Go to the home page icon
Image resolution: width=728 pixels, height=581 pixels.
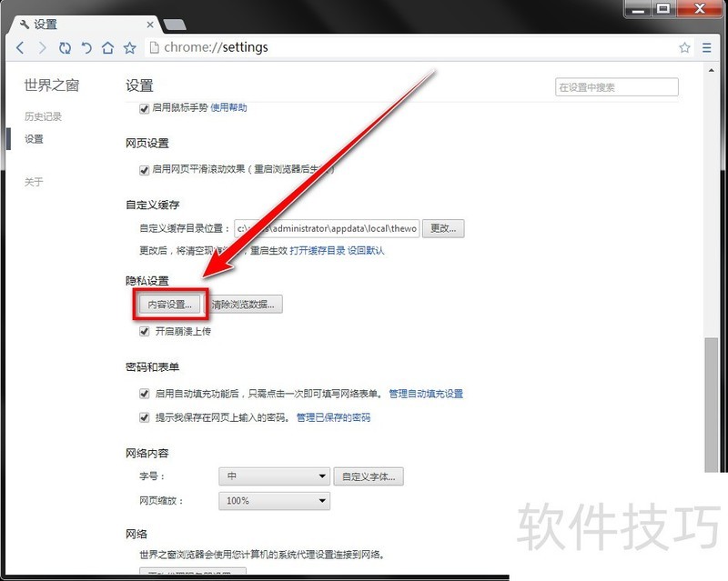108,47
